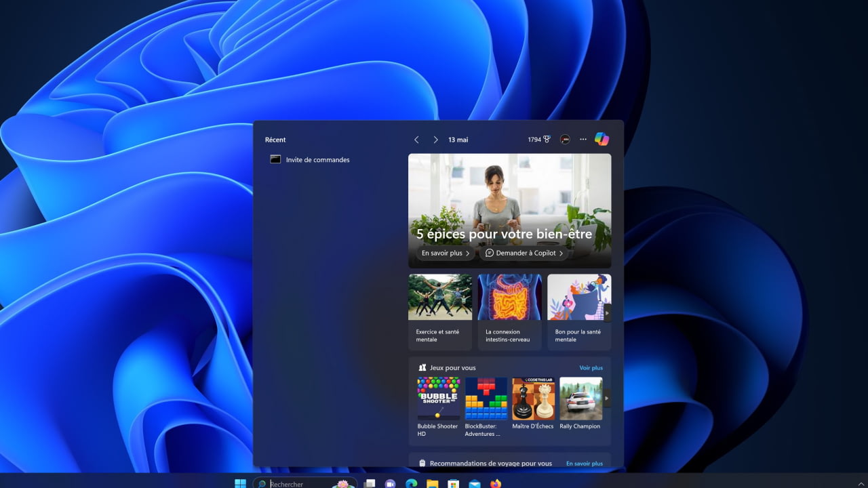
Task: Open the 5 épices pour votre bien-être headline
Action: [x=504, y=234]
